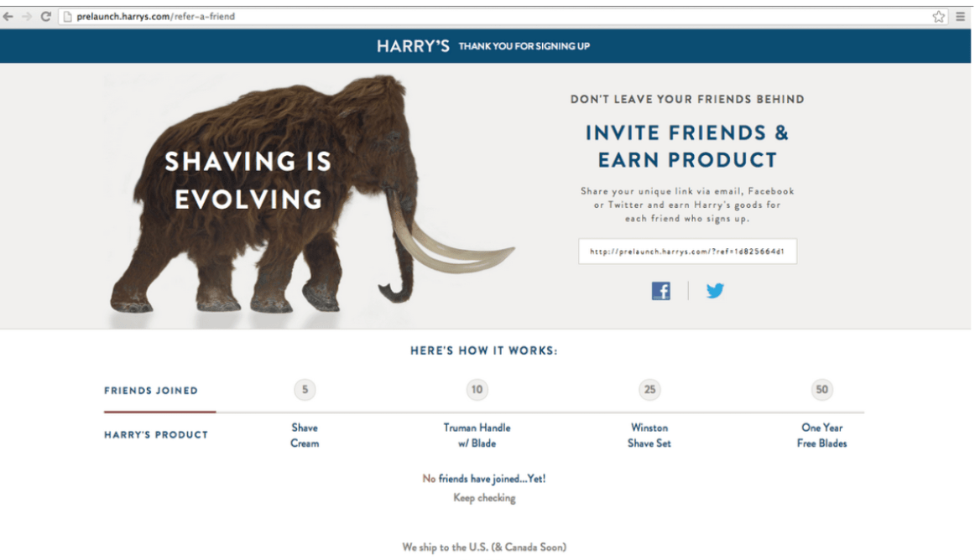
Task: Click 'SHAVING IS EVOLVING' headline
Action: tap(248, 180)
